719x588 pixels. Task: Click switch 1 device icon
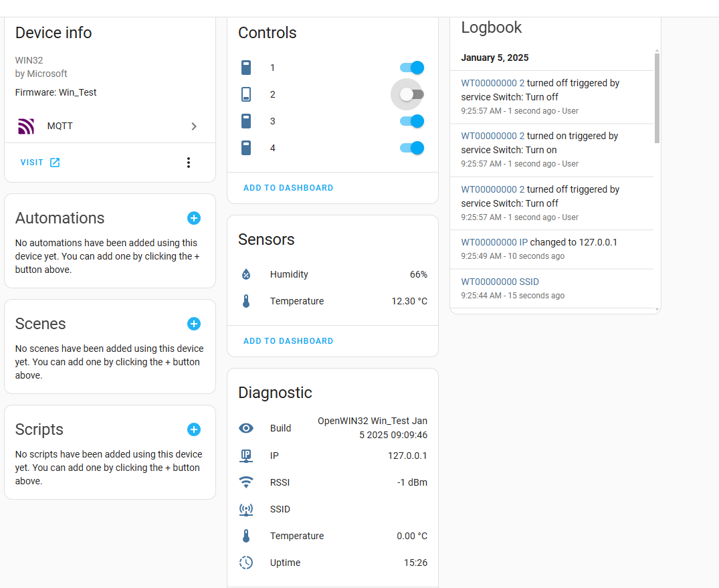tap(246, 68)
